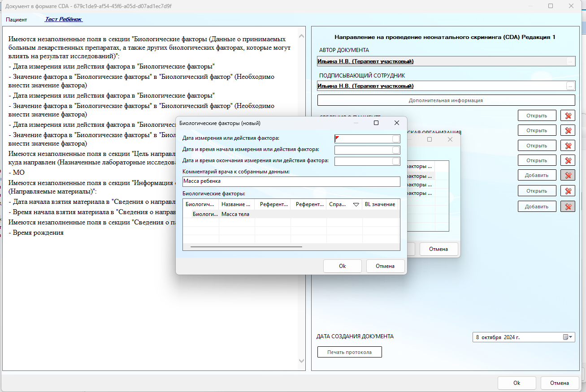Viewport: 586px width, 392px height.
Task: Click the up arrow of the left text panel scrollbar
Action: point(302,36)
